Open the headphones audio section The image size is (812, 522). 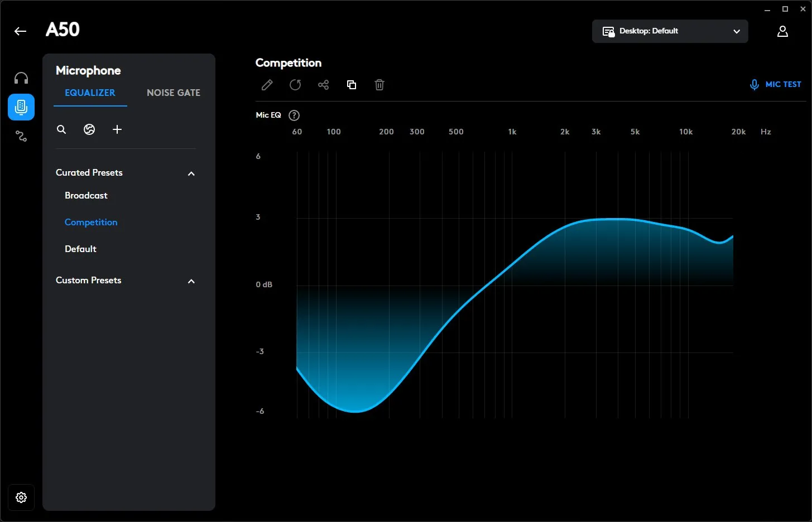(21, 78)
